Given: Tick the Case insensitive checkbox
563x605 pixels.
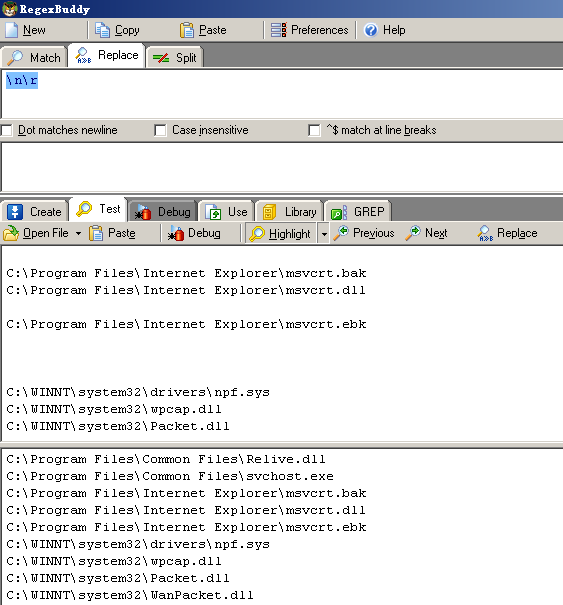Looking at the screenshot, I should tap(160, 130).
